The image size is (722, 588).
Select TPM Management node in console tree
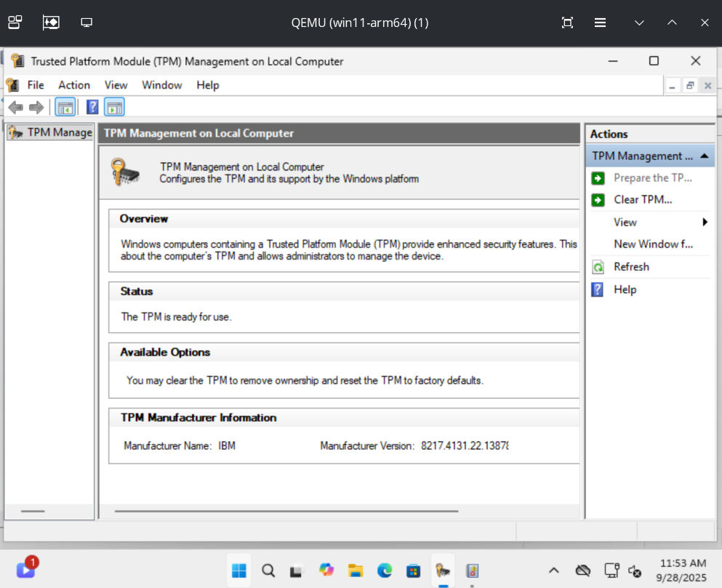click(58, 132)
